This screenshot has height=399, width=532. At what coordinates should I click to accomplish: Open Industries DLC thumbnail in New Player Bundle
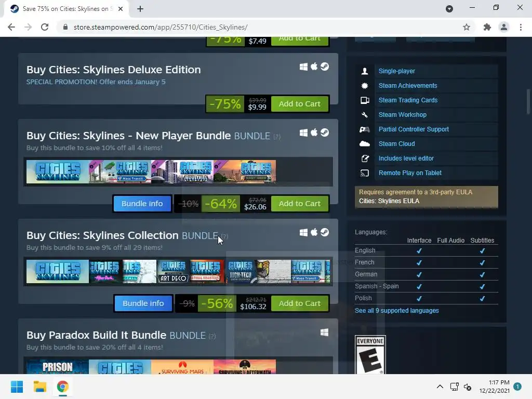point(182,171)
